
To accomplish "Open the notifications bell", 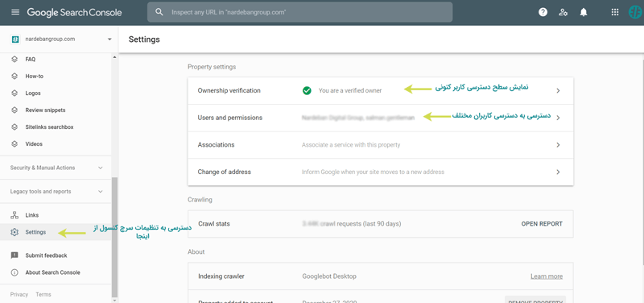I will (583, 12).
